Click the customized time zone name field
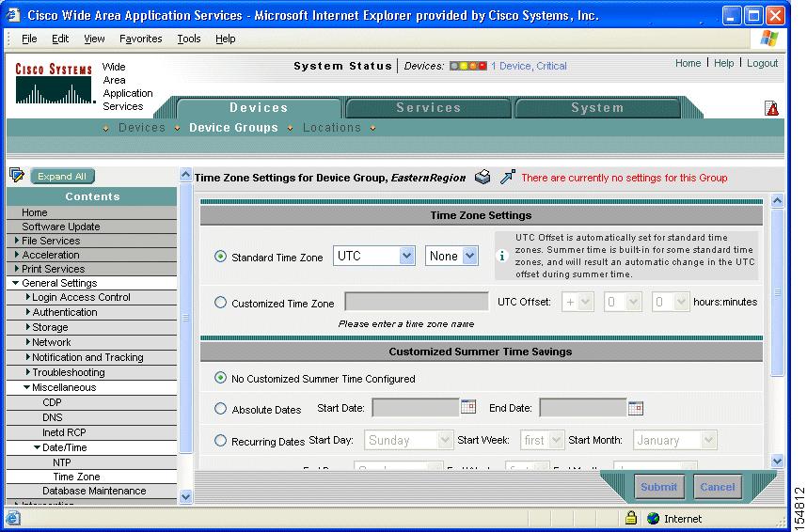 417,302
